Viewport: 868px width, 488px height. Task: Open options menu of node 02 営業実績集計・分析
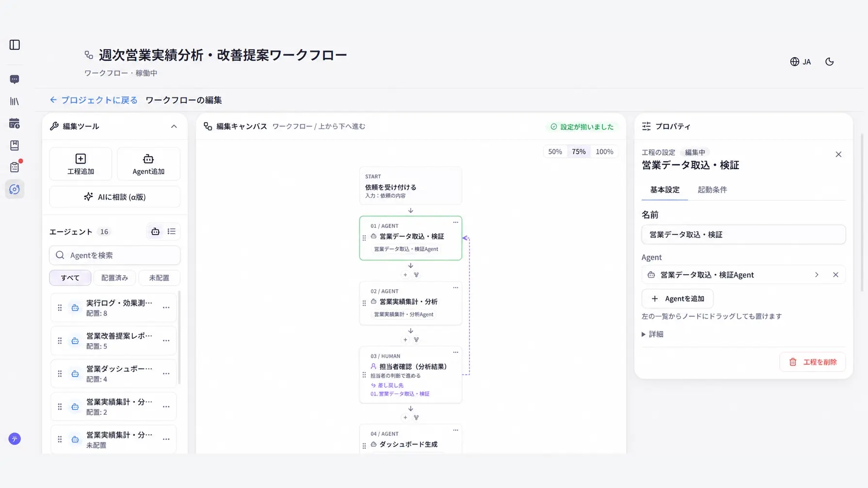[455, 288]
